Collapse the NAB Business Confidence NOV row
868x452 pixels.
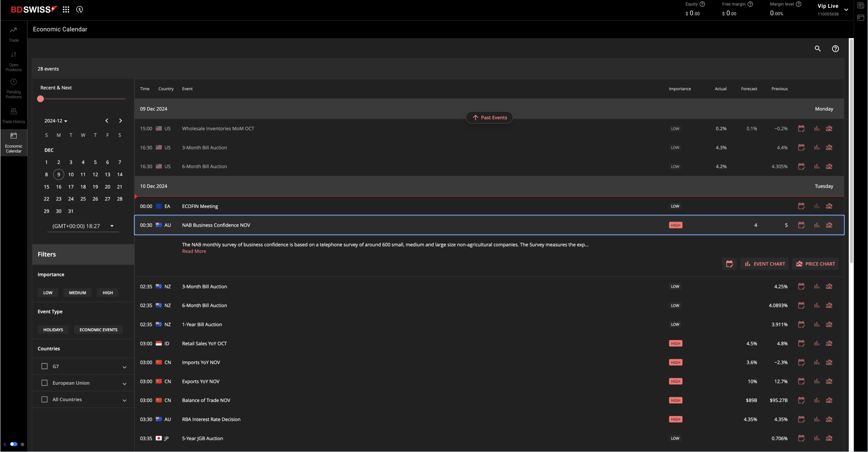click(x=489, y=225)
